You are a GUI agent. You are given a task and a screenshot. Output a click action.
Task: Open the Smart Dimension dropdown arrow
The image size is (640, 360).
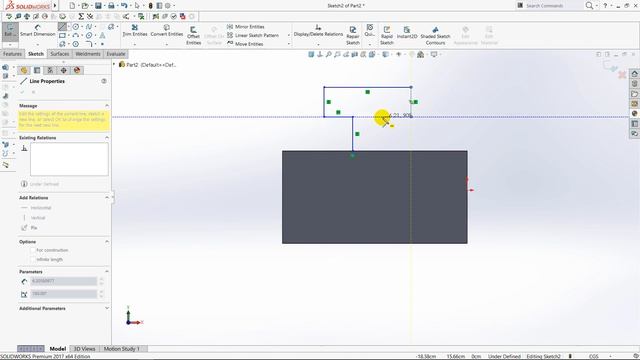[x=37, y=44]
